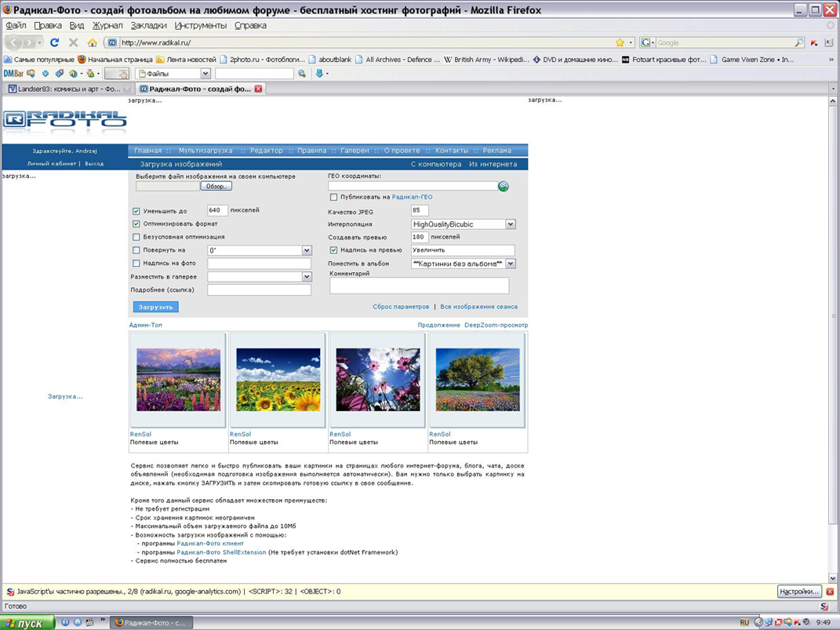Reload the page with the blue refresh icon

54,42
